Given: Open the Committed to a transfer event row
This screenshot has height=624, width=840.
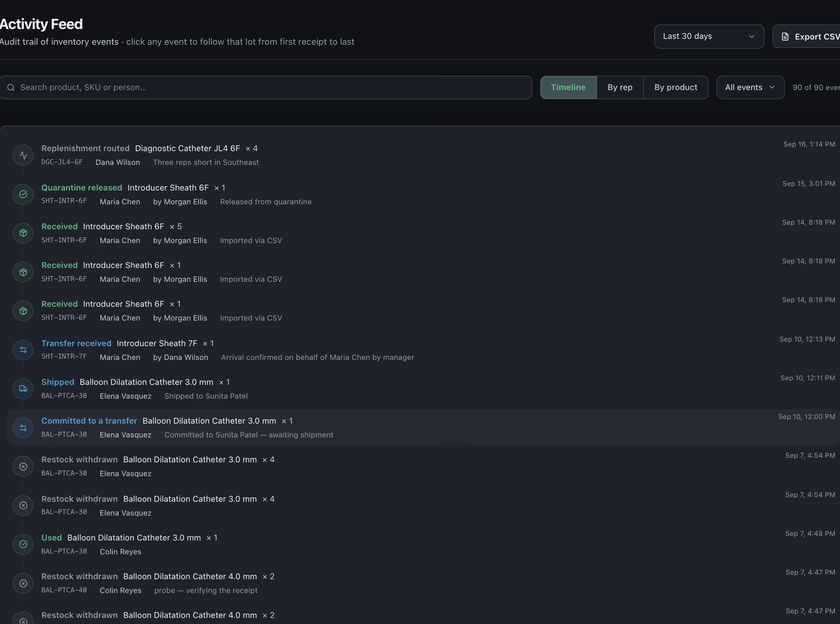Looking at the screenshot, I should [x=423, y=428].
